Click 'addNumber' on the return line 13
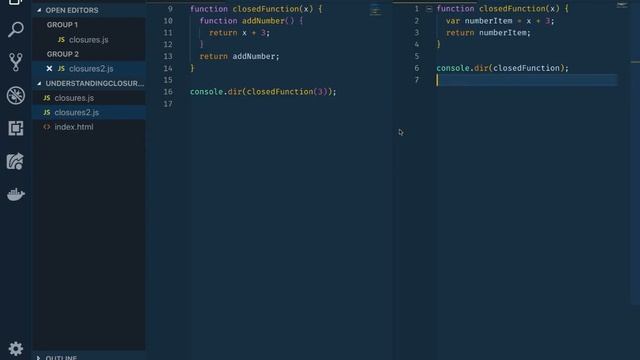Screen dimensions: 640x360 pyautogui.click(x=253, y=56)
